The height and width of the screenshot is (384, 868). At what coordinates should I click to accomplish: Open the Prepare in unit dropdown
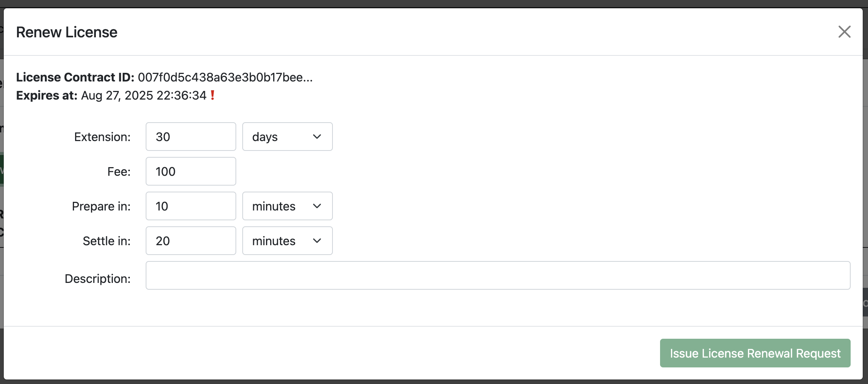(287, 206)
